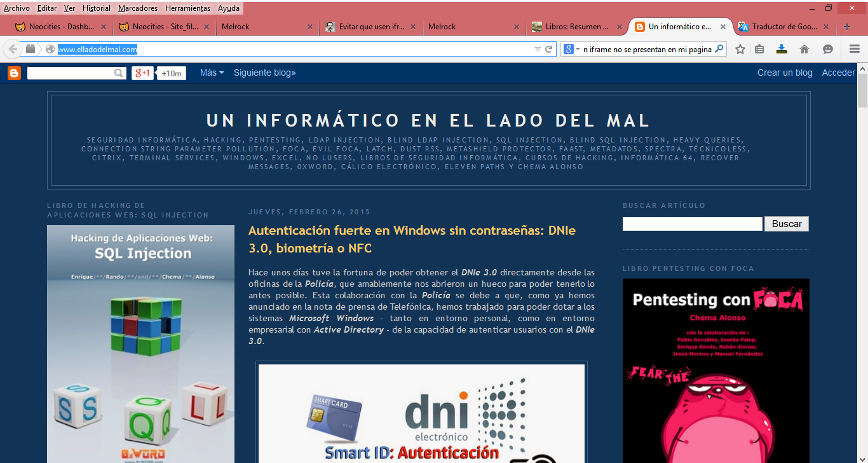Switch to Evitar que usen iframe tab

[371, 27]
